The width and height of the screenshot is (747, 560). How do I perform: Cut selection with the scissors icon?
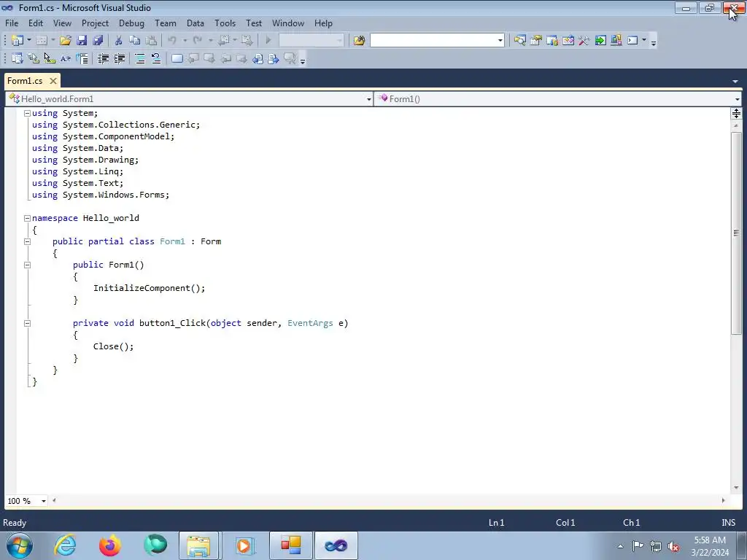tap(119, 41)
